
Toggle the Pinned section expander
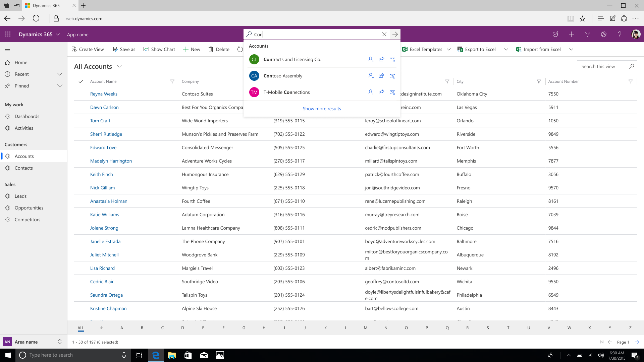60,85
